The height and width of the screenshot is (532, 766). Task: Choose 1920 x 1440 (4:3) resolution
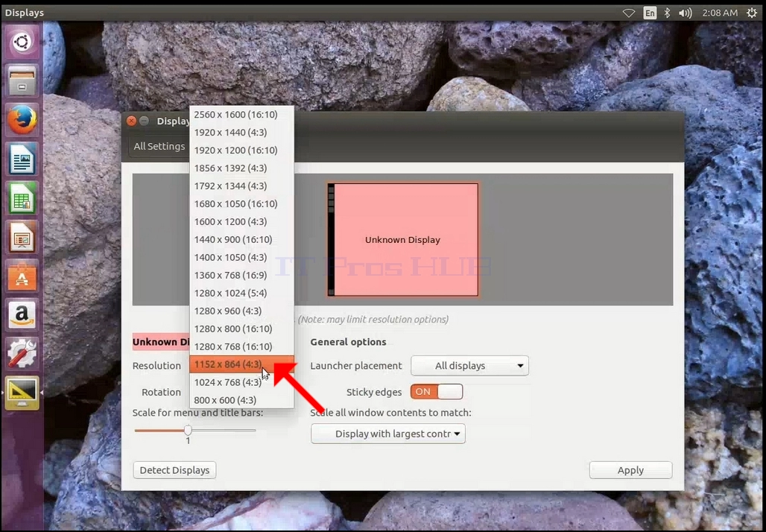pos(242,133)
